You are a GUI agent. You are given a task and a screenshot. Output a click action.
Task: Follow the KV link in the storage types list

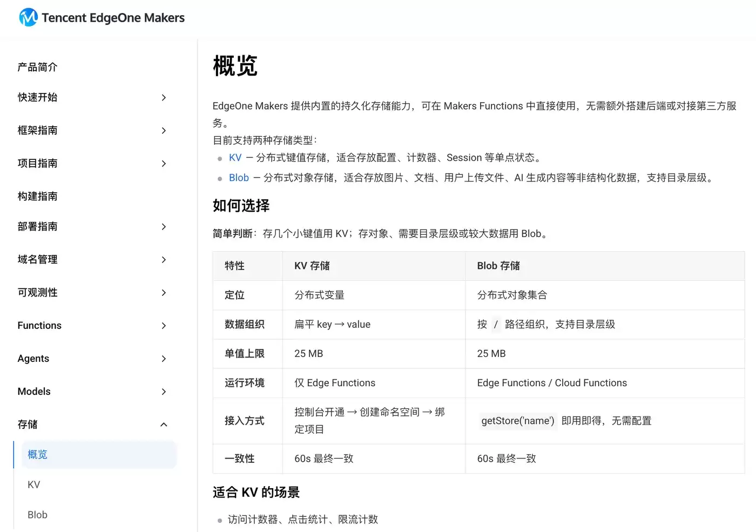[x=235, y=157]
